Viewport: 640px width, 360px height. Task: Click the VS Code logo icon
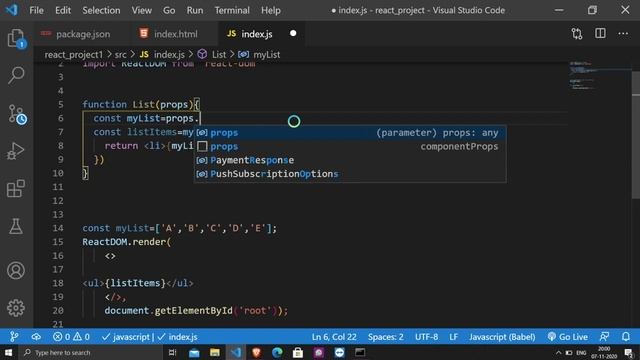tap(11, 10)
